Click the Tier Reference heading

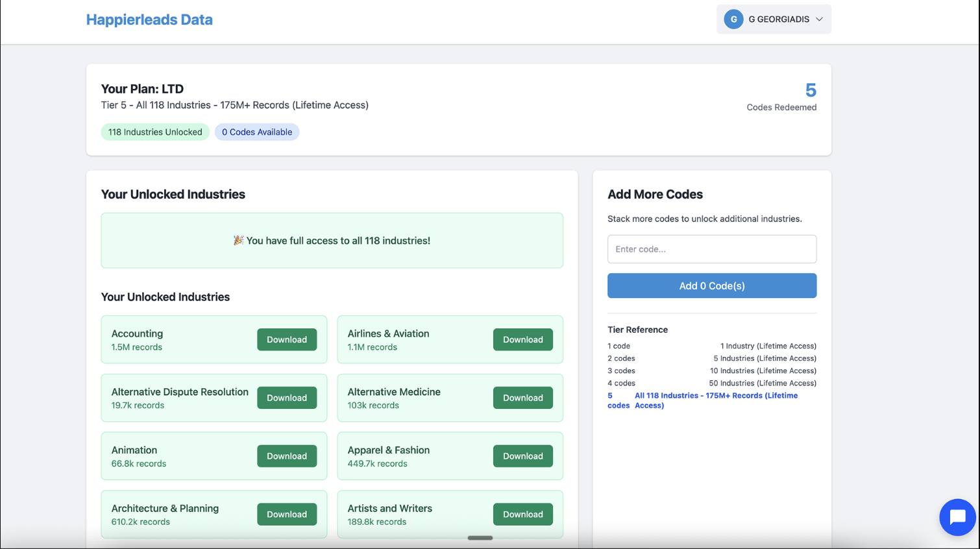pyautogui.click(x=637, y=330)
